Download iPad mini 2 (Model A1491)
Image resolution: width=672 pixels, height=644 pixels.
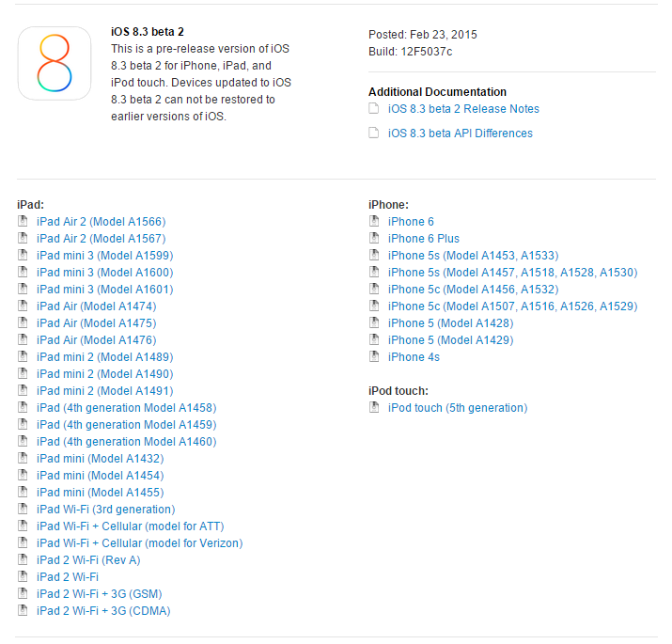tap(105, 391)
